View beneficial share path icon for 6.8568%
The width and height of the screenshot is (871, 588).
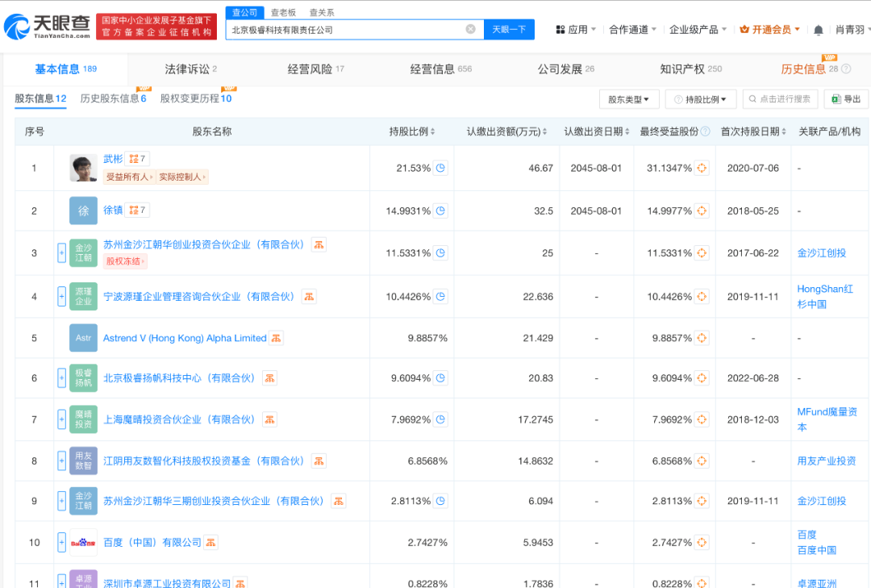702,461
